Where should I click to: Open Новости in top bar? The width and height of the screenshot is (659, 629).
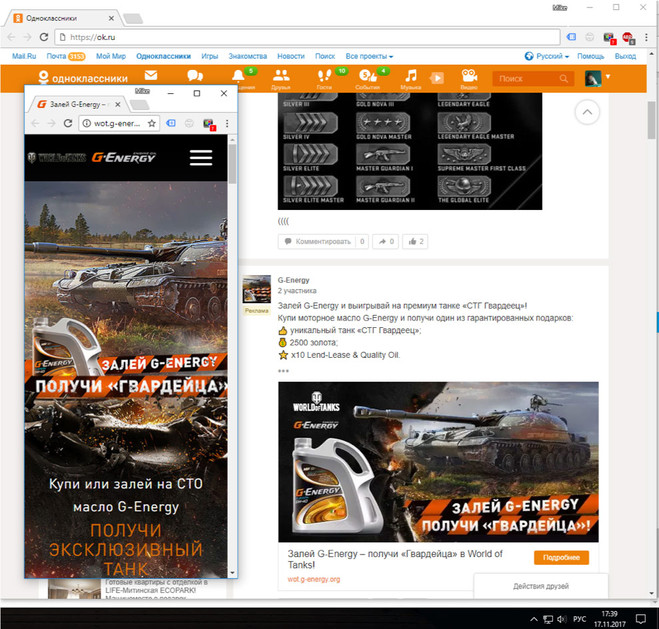[x=291, y=56]
